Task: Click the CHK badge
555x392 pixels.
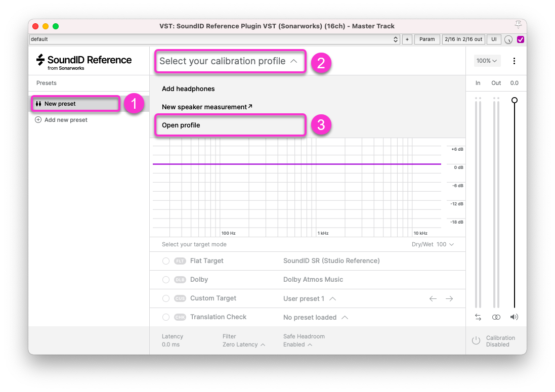Action: pyautogui.click(x=180, y=317)
